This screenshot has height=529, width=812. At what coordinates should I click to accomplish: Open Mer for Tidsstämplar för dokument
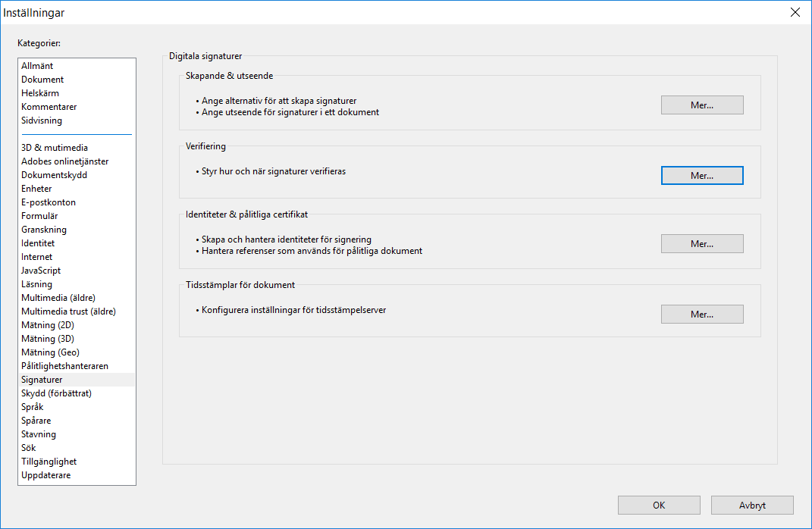[x=701, y=314]
